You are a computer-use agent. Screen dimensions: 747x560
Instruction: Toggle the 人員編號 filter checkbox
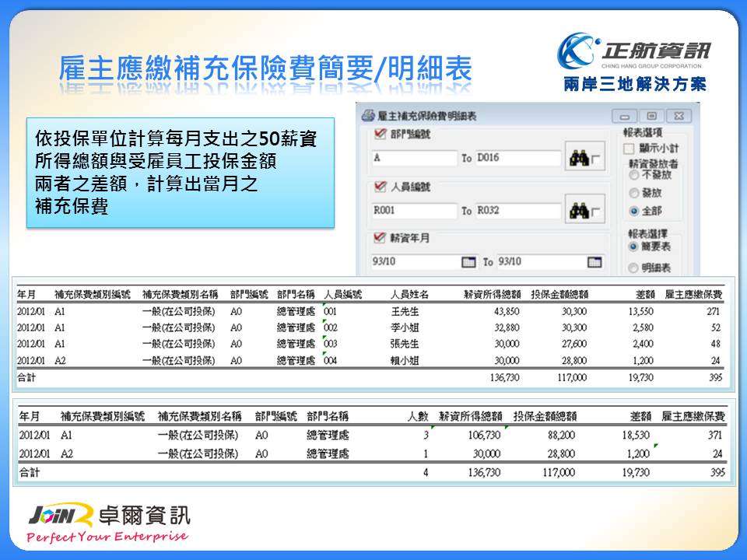[x=380, y=187]
